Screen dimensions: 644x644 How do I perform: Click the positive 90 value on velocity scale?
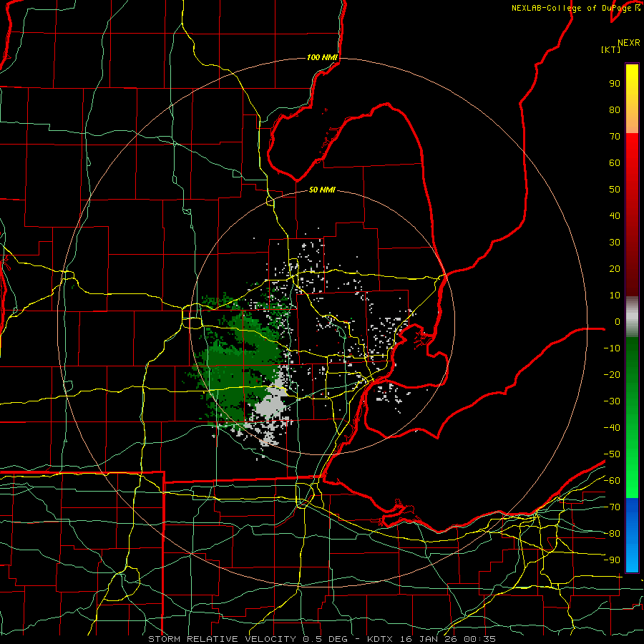pyautogui.click(x=615, y=84)
